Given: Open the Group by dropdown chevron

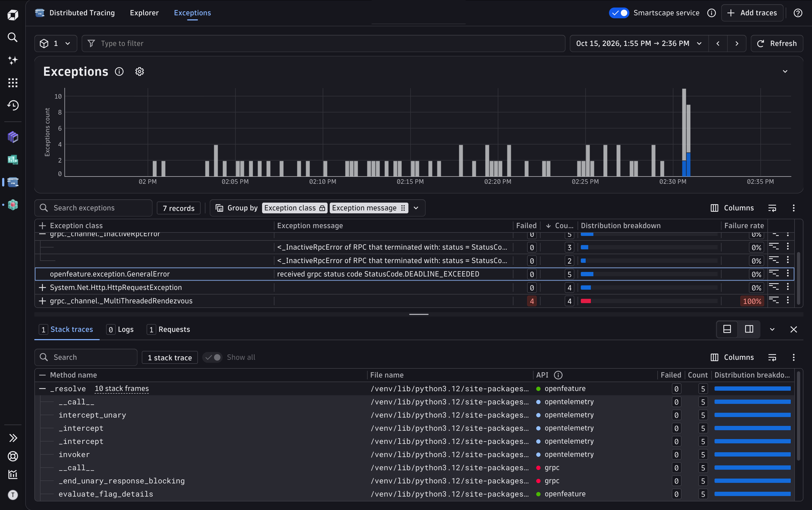Looking at the screenshot, I should (x=416, y=208).
